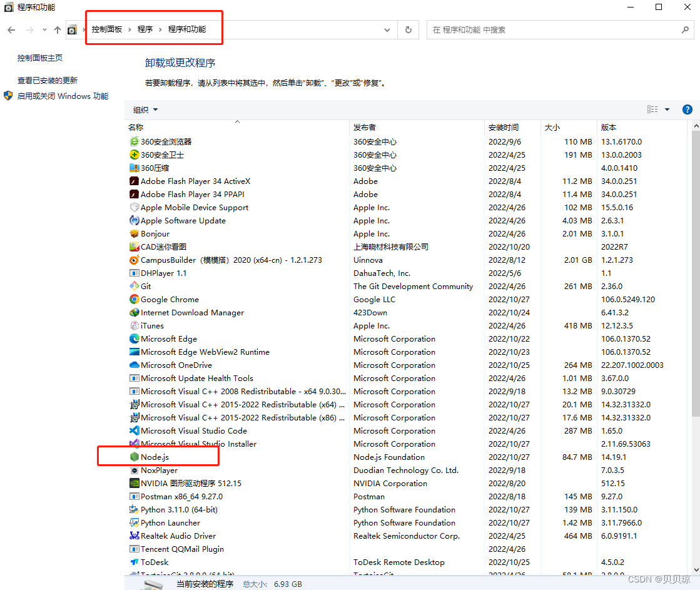Go back with the left arrow button
The width and height of the screenshot is (700, 590).
point(12,30)
